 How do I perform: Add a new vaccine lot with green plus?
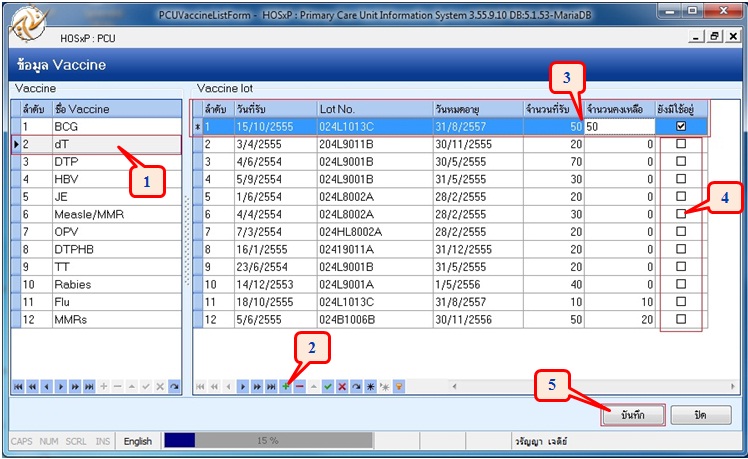point(285,386)
